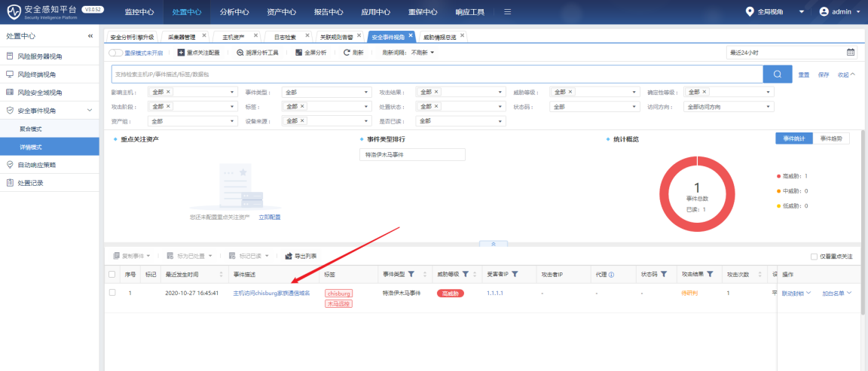Click the host IP search input field

[x=437, y=74]
